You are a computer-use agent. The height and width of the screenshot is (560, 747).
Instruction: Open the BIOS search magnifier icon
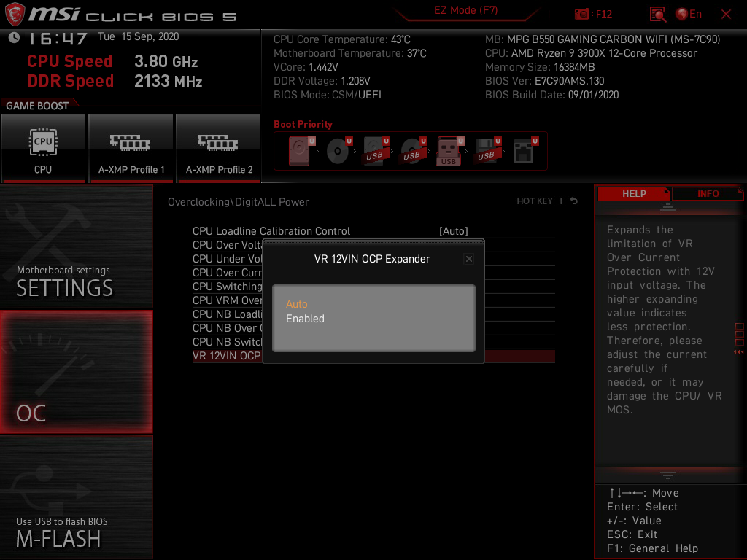coord(657,15)
